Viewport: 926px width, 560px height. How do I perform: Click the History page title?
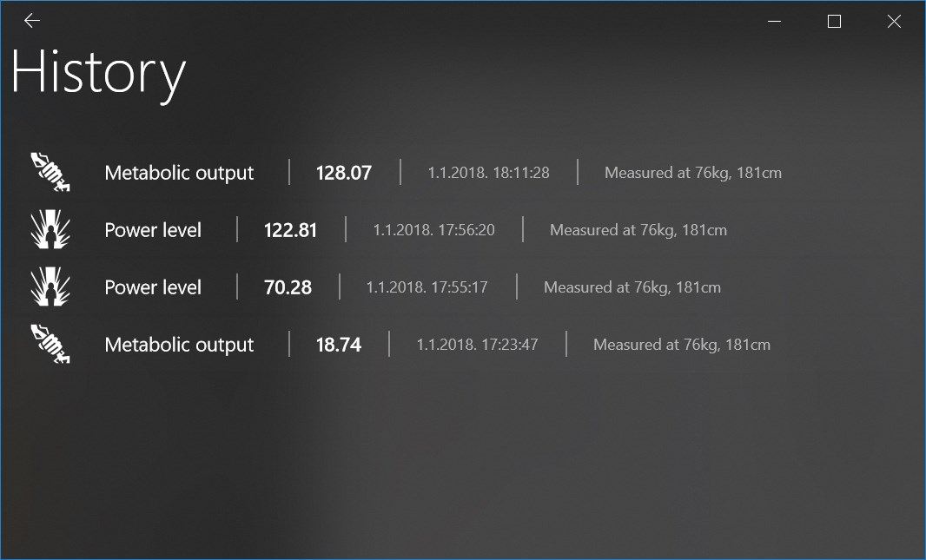point(98,73)
